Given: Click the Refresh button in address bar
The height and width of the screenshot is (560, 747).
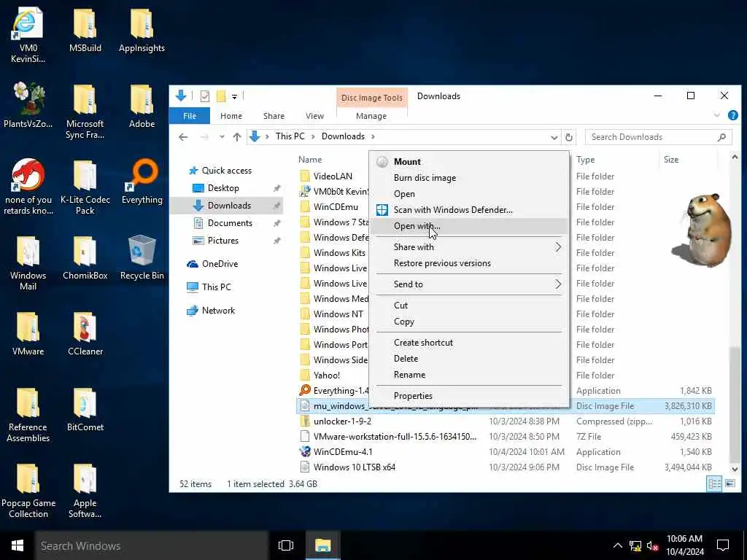Looking at the screenshot, I should click(x=568, y=137).
